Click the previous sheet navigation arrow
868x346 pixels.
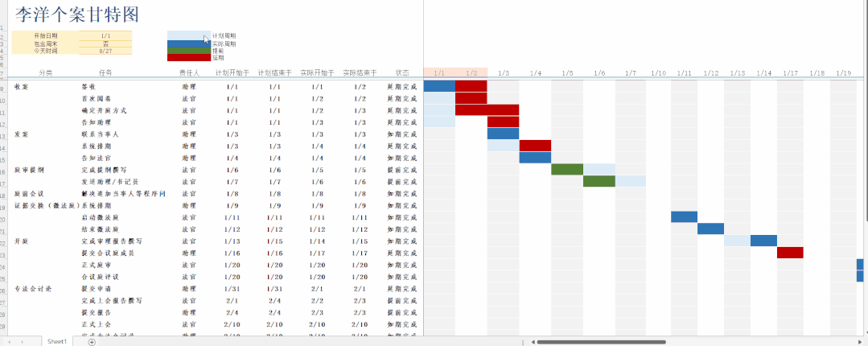pos(10,342)
